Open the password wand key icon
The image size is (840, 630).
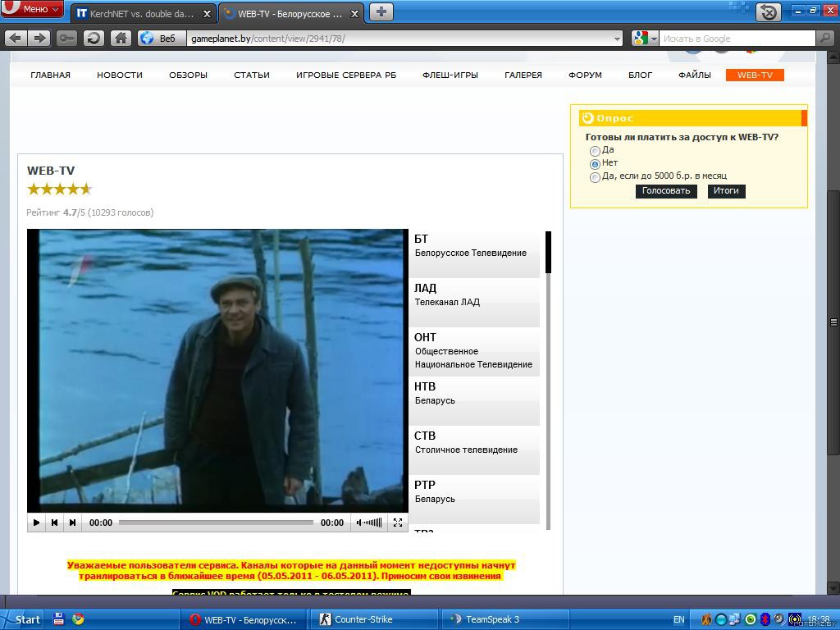pos(67,38)
